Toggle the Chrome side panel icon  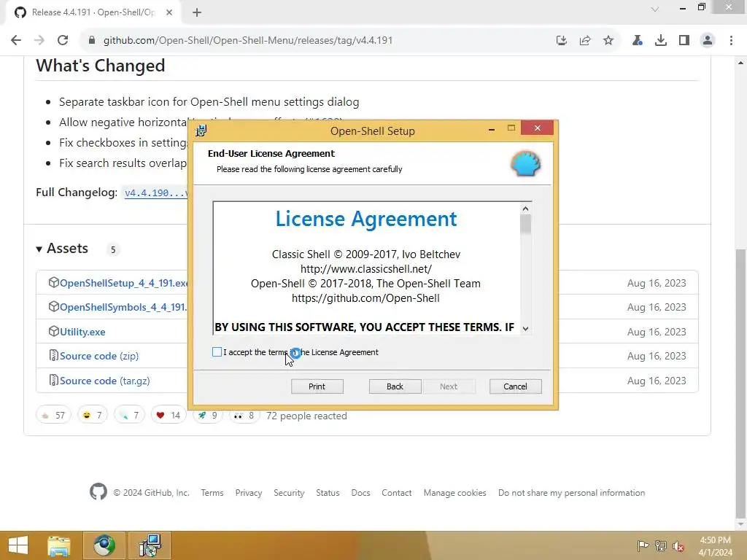coord(684,41)
